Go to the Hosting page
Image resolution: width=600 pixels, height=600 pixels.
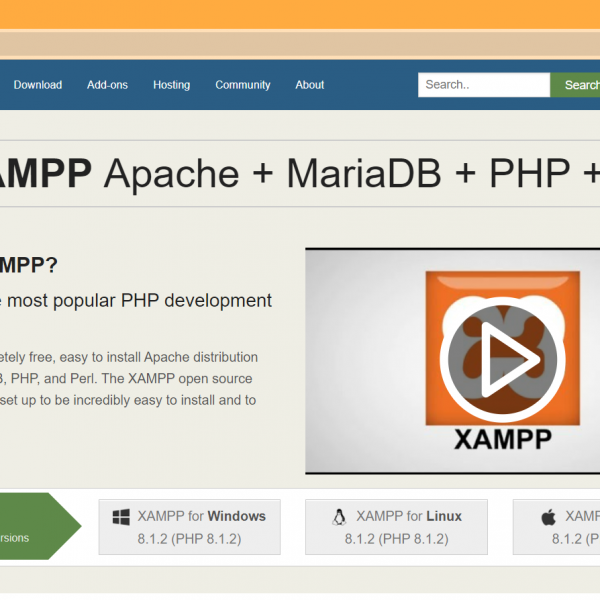pyautogui.click(x=171, y=85)
